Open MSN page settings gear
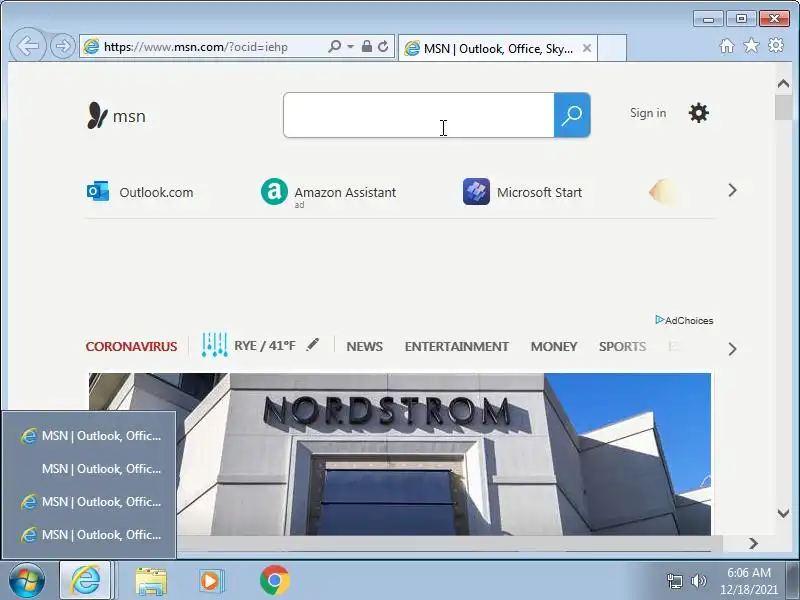 pyautogui.click(x=698, y=113)
